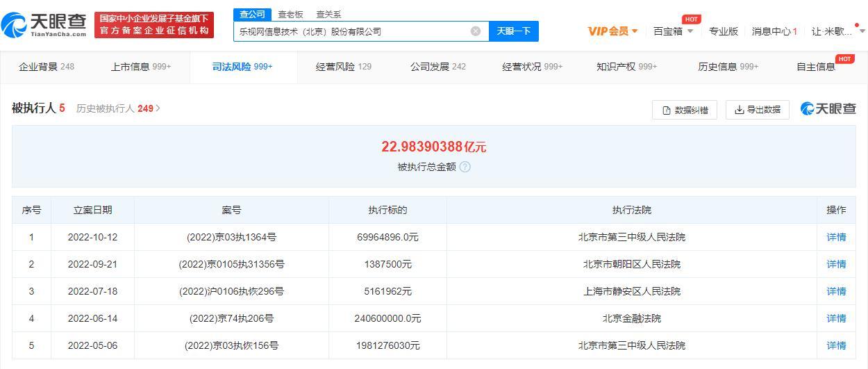868x369 pixels.
Task: Click court name 上海市静安区人民法院
Action: pyautogui.click(x=632, y=291)
